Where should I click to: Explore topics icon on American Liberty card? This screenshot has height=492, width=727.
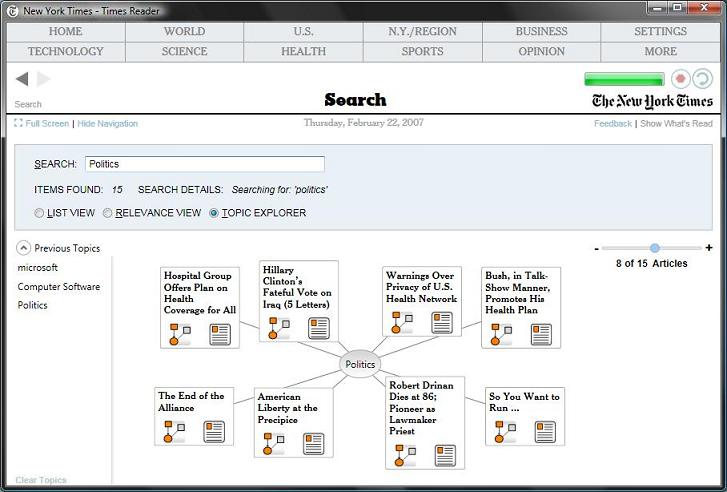(274, 444)
